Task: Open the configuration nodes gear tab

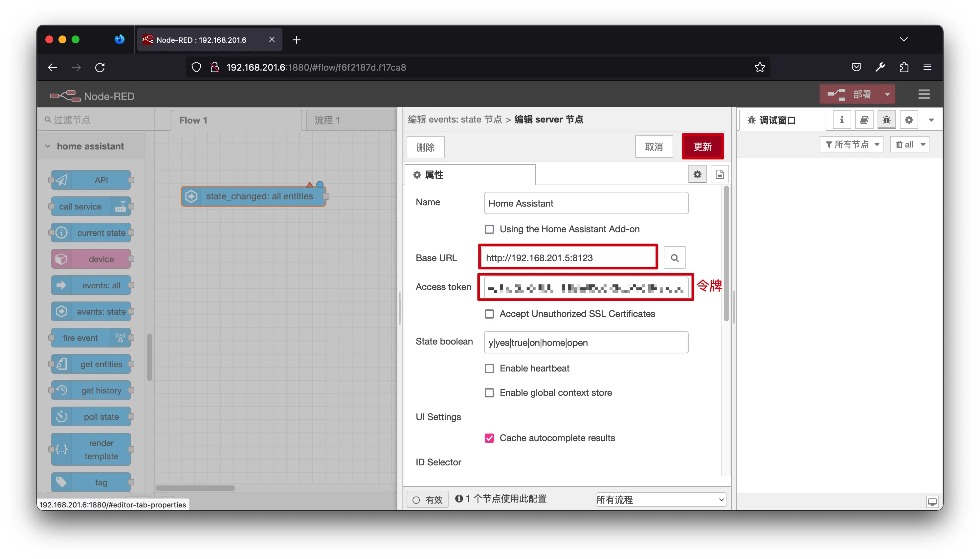Action: [909, 120]
